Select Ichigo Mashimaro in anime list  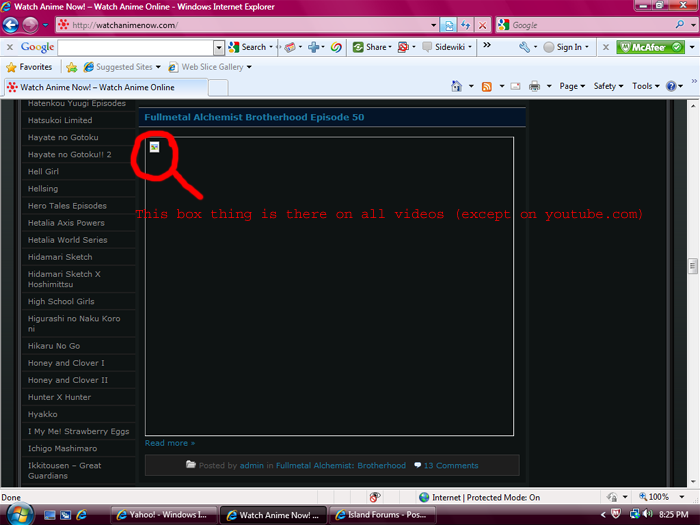point(62,448)
